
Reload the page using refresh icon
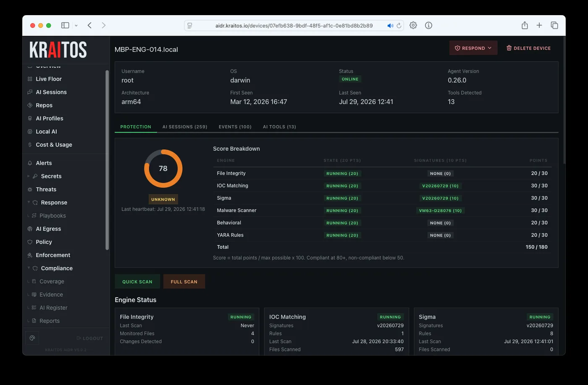399,26
